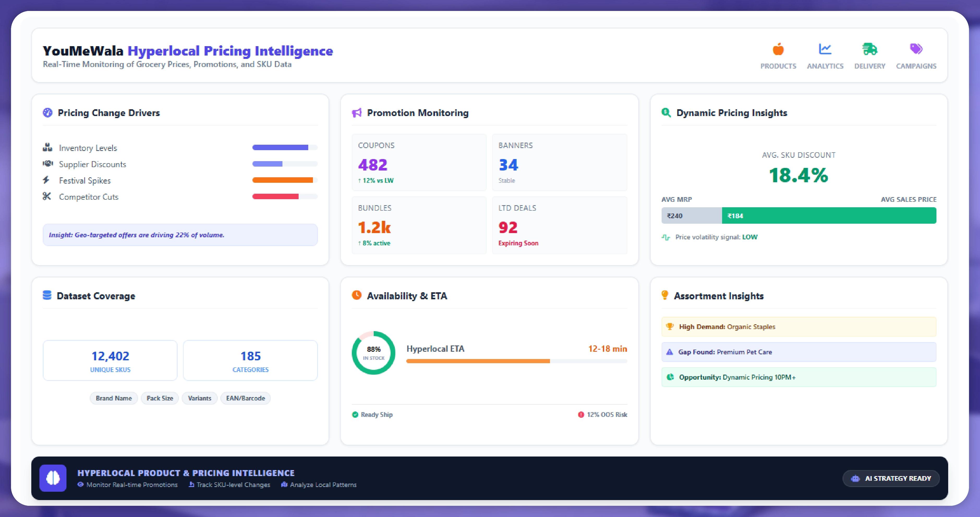The image size is (980, 517).
Task: Open the LTD Deals expiring card
Action: pyautogui.click(x=559, y=225)
